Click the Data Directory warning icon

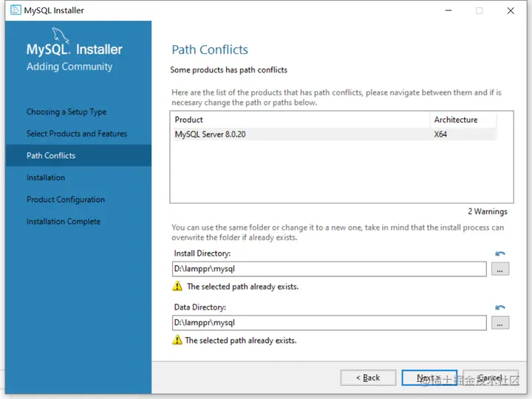click(177, 340)
